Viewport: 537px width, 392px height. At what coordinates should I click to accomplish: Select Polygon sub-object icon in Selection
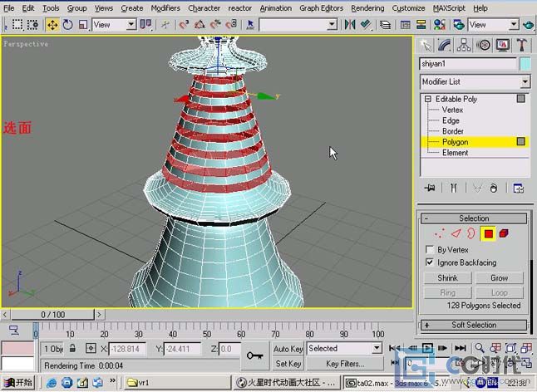tap(488, 233)
